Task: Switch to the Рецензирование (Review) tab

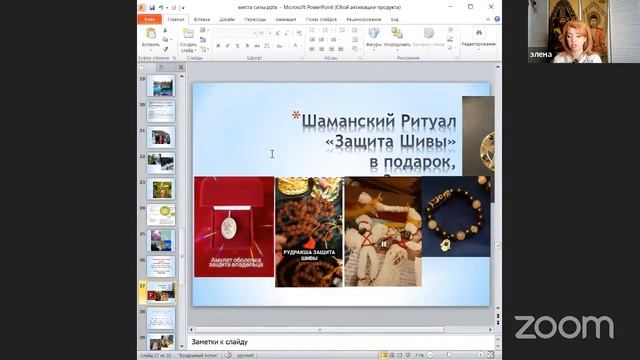Action: click(x=364, y=19)
